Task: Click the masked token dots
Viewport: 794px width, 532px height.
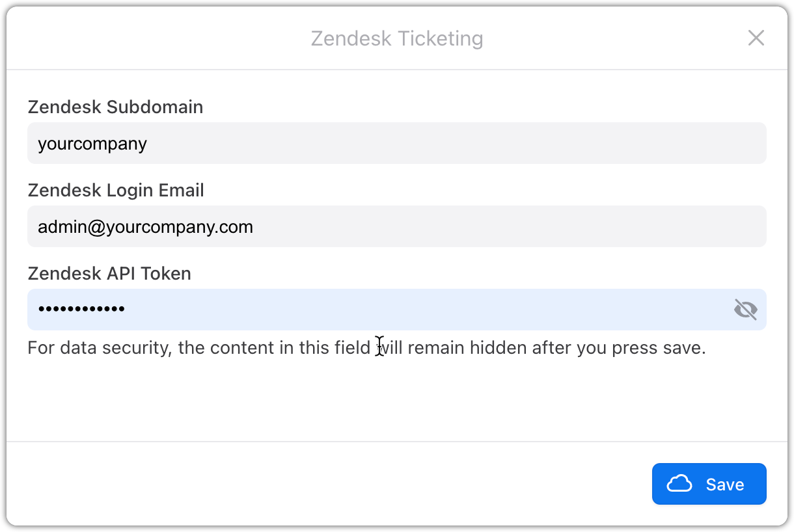Action: click(x=81, y=310)
